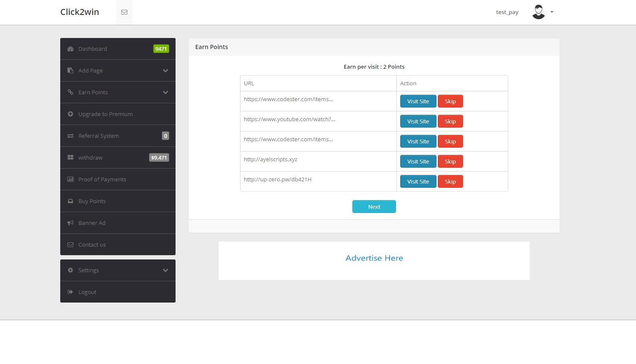
Task: Click the withdraw grid icon
Action: pyautogui.click(x=70, y=158)
